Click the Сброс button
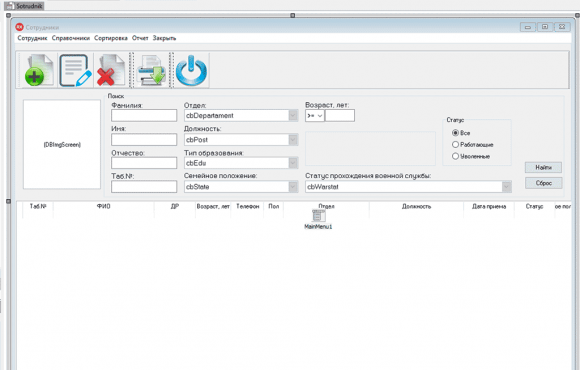580x370 pixels. (x=543, y=183)
